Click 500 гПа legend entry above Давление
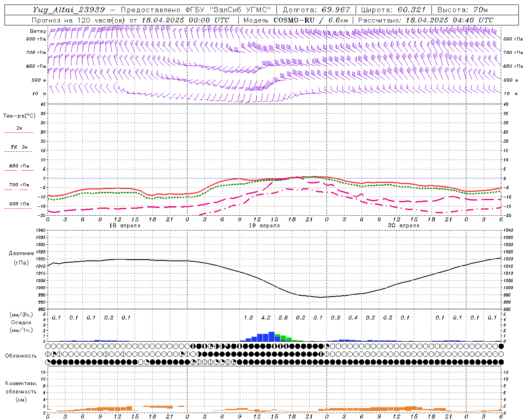 (19, 204)
